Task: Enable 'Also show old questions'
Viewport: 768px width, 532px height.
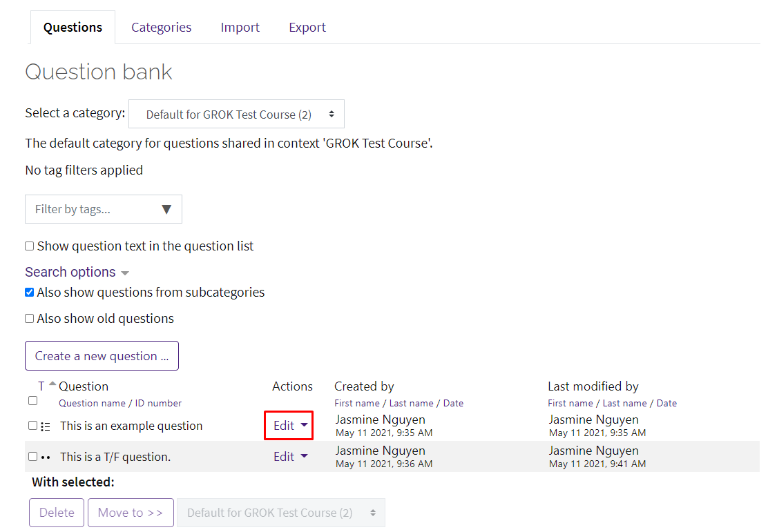Action: pyautogui.click(x=28, y=318)
